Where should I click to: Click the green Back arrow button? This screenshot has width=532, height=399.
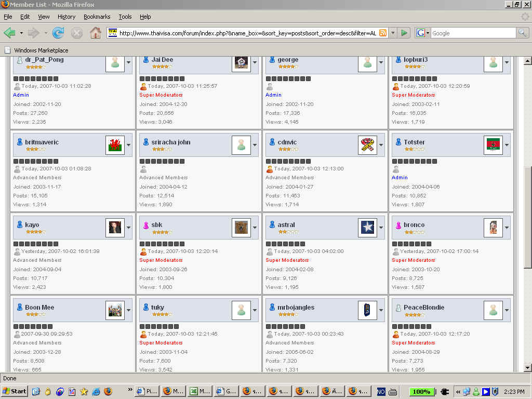pos(9,33)
